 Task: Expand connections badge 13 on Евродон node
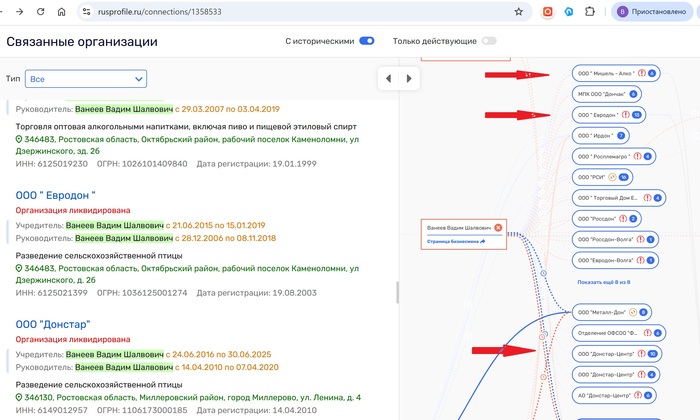(637, 115)
